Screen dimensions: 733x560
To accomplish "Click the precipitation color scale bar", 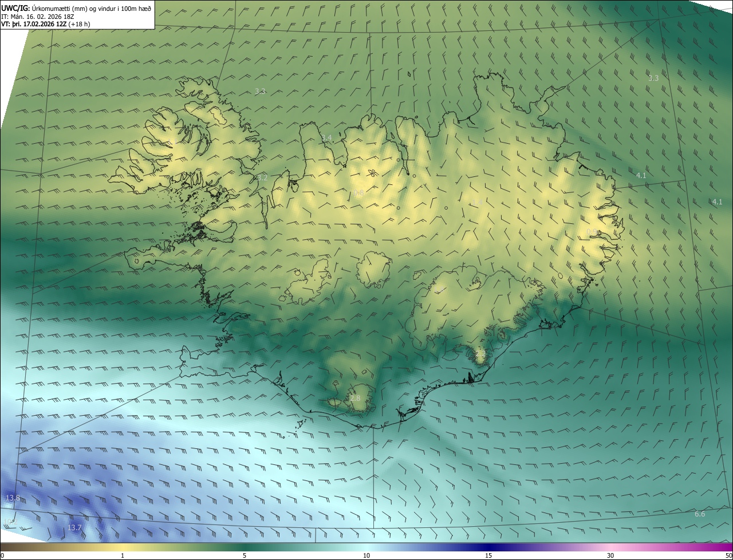I will 366,547.
